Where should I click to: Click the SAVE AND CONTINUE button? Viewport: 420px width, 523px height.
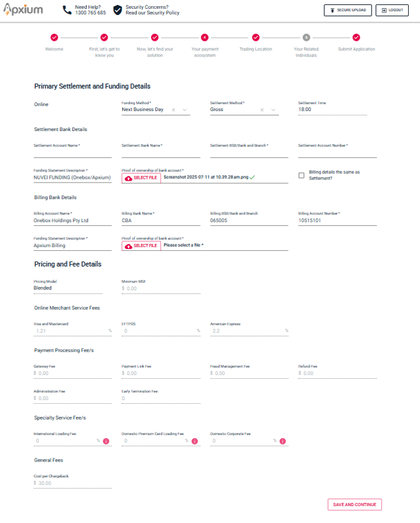(x=354, y=504)
